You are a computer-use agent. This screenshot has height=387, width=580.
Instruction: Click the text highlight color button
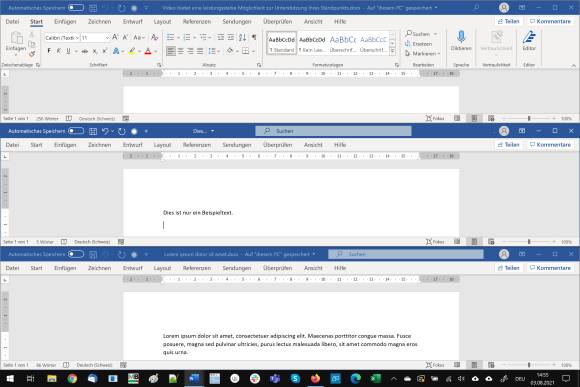[x=132, y=51]
